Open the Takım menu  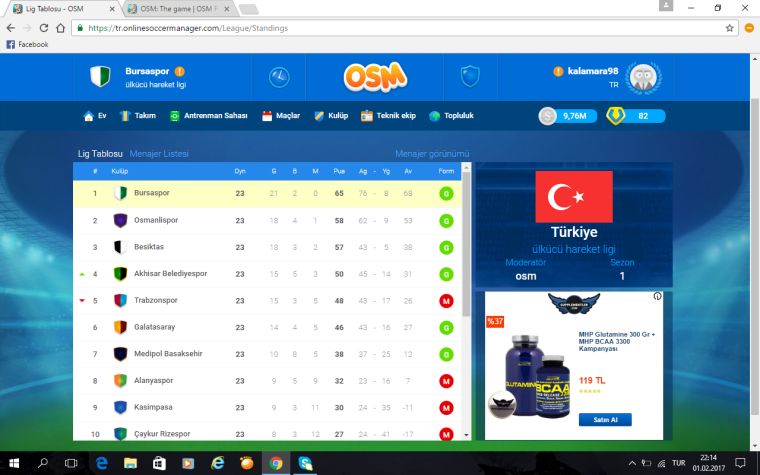[138, 116]
